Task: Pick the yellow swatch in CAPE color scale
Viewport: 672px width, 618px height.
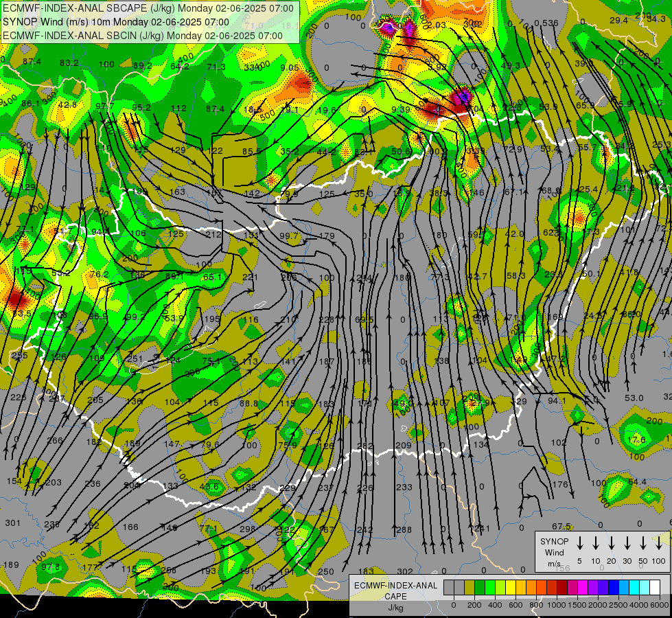Action: point(511,587)
